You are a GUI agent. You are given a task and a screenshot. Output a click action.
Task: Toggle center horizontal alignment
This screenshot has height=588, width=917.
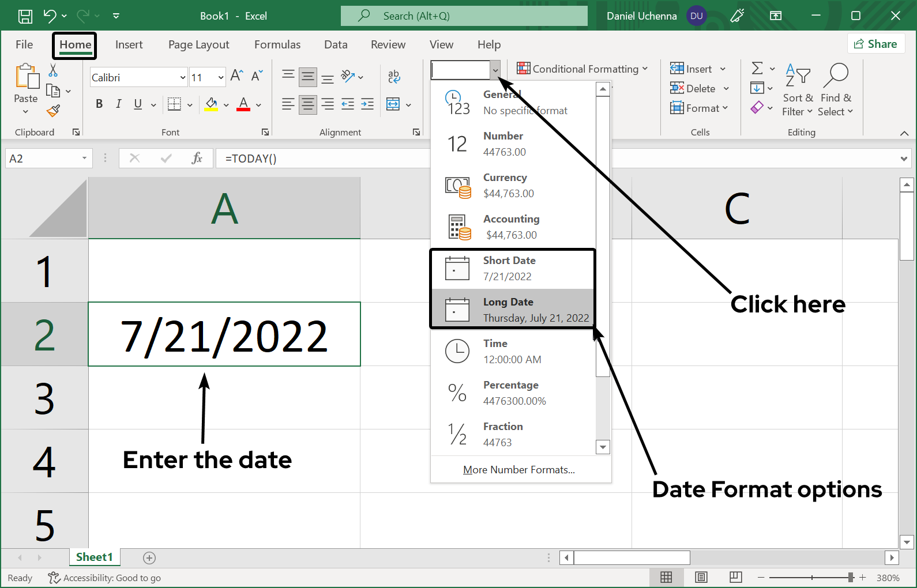(308, 104)
